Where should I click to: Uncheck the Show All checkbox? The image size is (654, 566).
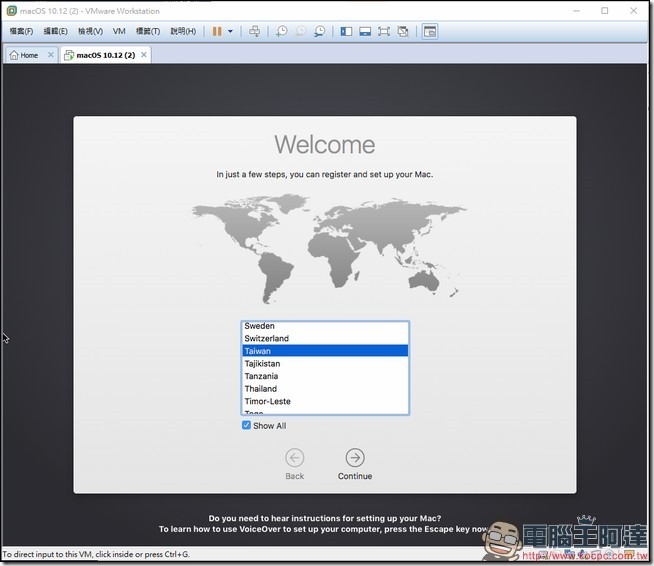tap(246, 425)
